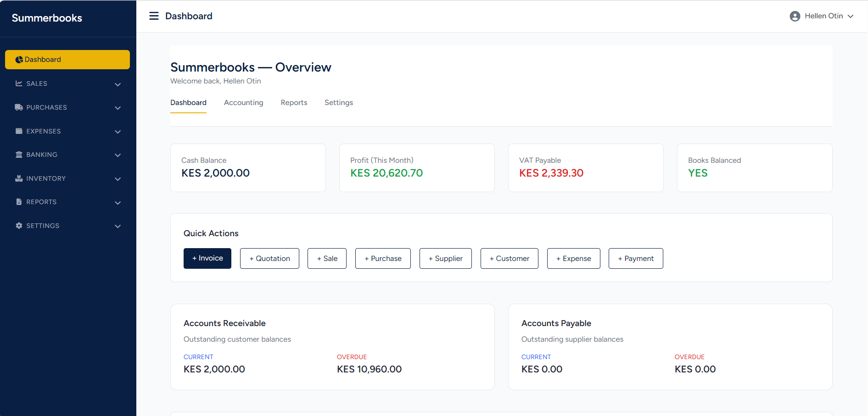Open Settings via the gear icon
The width and height of the screenshot is (868, 416).
click(x=19, y=226)
